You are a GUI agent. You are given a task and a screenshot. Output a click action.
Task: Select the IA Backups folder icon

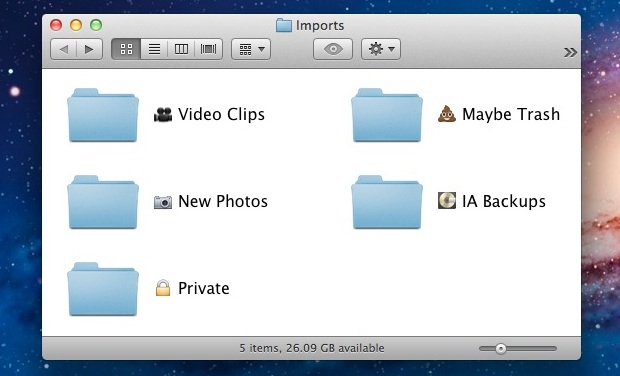point(387,202)
